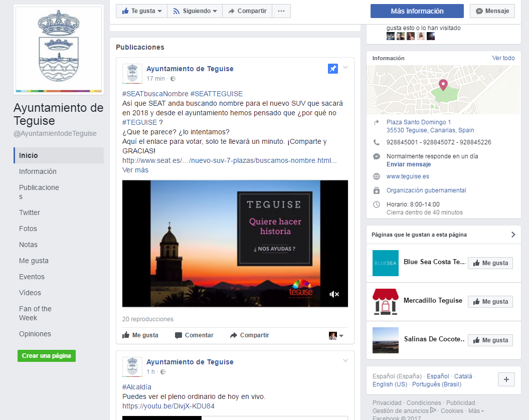The image size is (529, 420).
Task: Click the government organization category icon
Action: pos(377,190)
